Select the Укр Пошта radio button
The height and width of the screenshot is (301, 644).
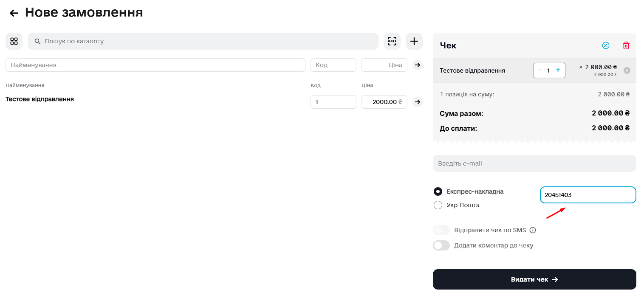[x=438, y=205]
